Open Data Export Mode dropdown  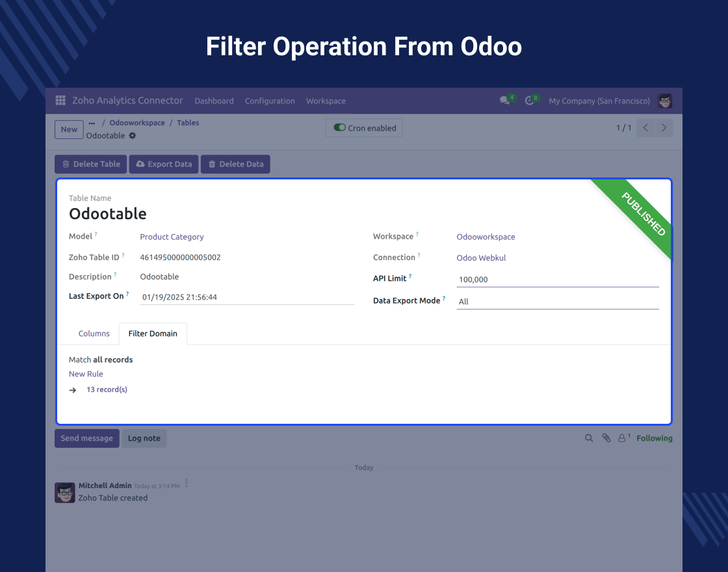558,302
